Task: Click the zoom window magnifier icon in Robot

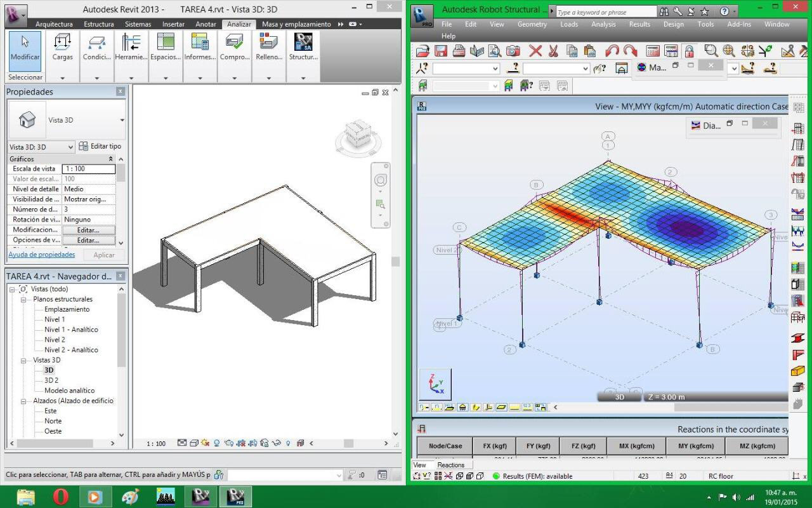Action: (711, 51)
